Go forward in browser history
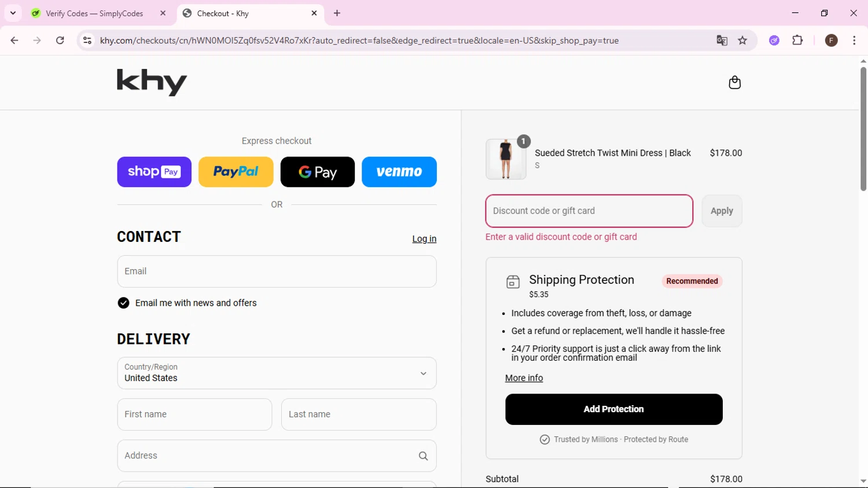The image size is (868, 488). pyautogui.click(x=37, y=41)
